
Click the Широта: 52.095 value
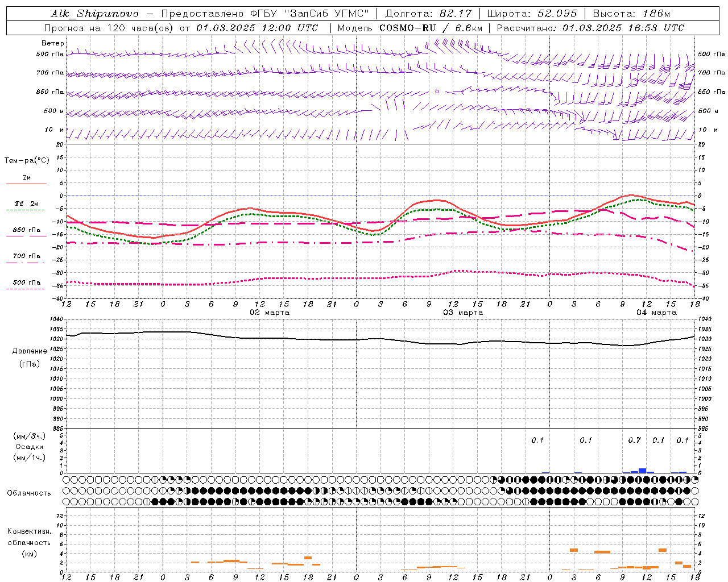tap(532, 14)
